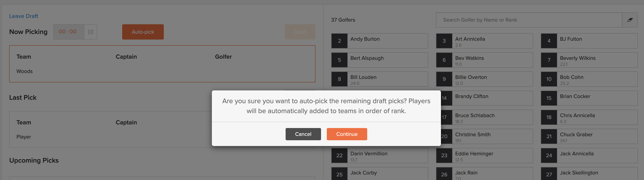
Task: Pick Bert Alspaugh golfer card
Action: tap(379, 60)
